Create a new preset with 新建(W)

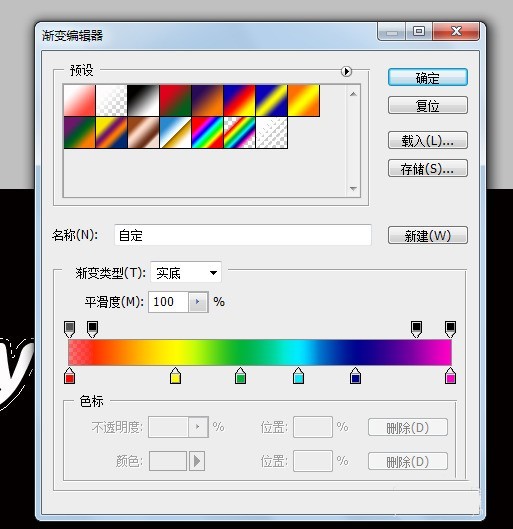(x=428, y=235)
